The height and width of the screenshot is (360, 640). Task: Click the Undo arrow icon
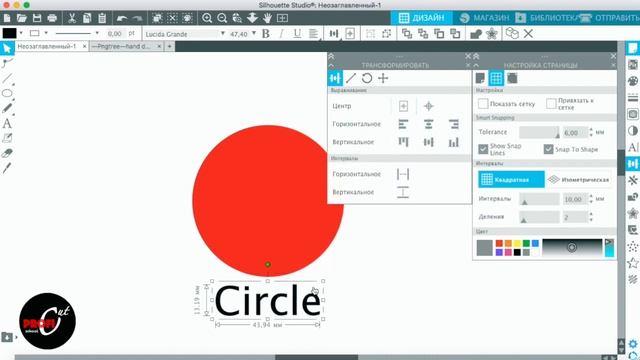point(122,18)
